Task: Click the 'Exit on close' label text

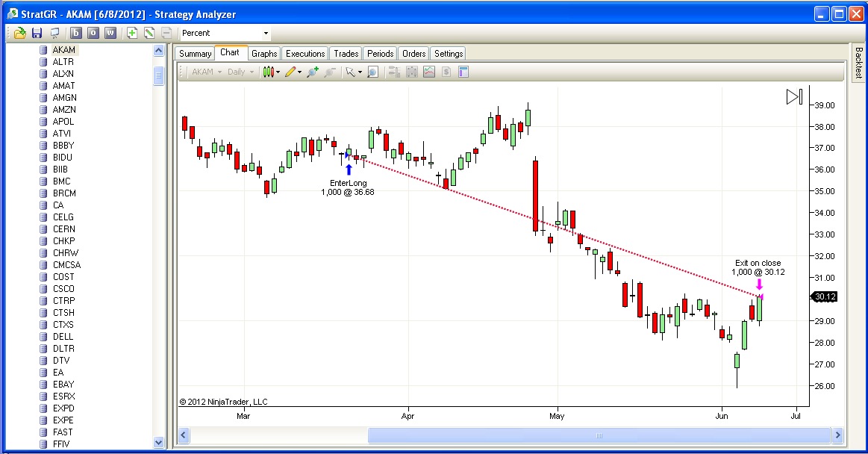Action: [758, 263]
